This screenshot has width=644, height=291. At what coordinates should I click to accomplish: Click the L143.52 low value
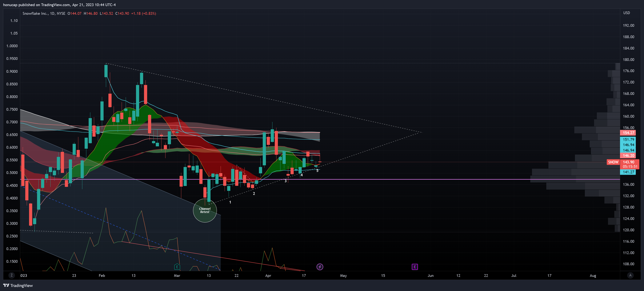106,13
